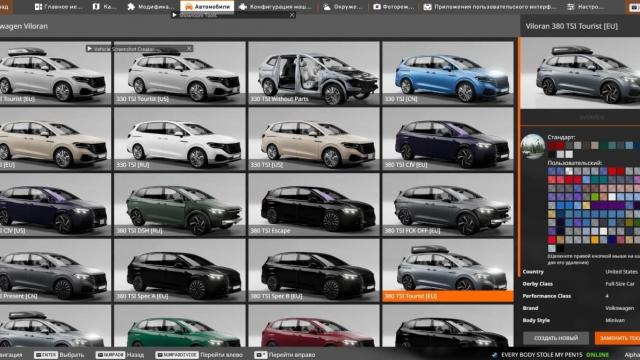This screenshot has height=360, width=640.
Task: Select the 330 TSI Tourist [US] vehicle
Action: [180, 73]
